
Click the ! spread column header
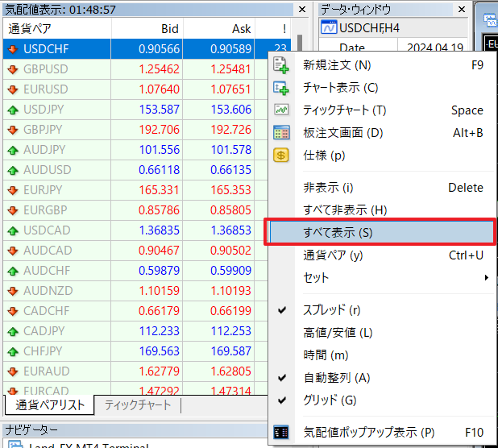point(273,28)
